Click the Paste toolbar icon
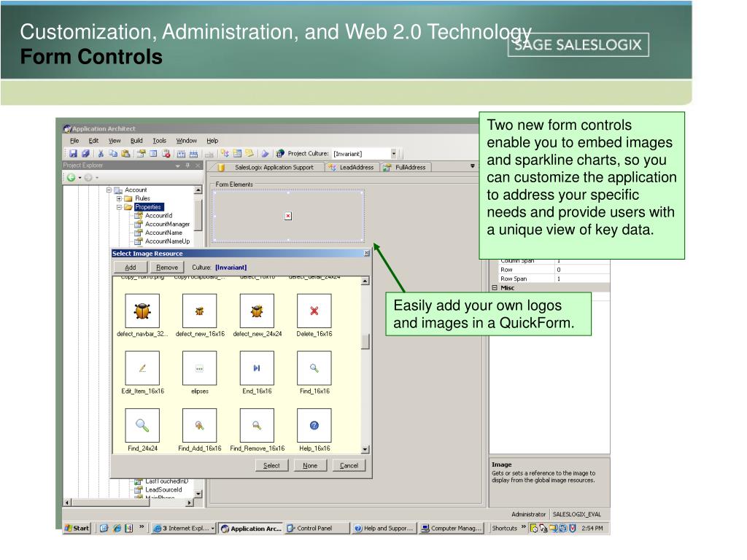The width and height of the screenshot is (747, 560). point(125,153)
